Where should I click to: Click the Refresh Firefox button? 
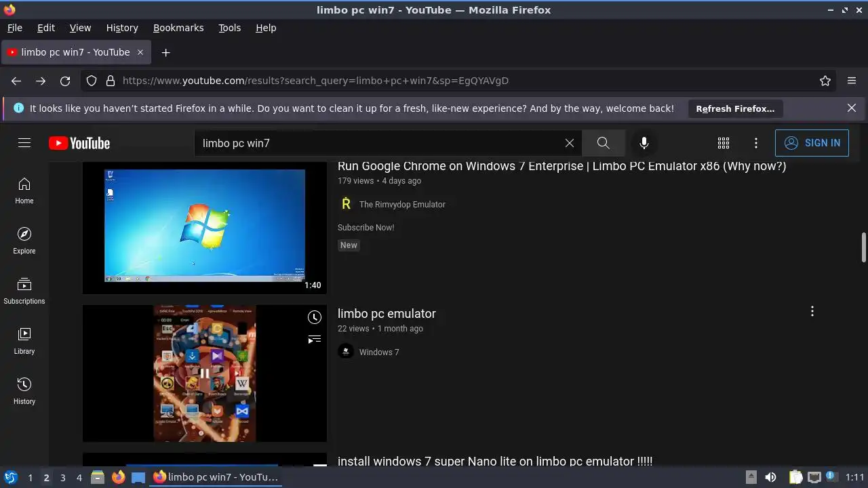735,108
